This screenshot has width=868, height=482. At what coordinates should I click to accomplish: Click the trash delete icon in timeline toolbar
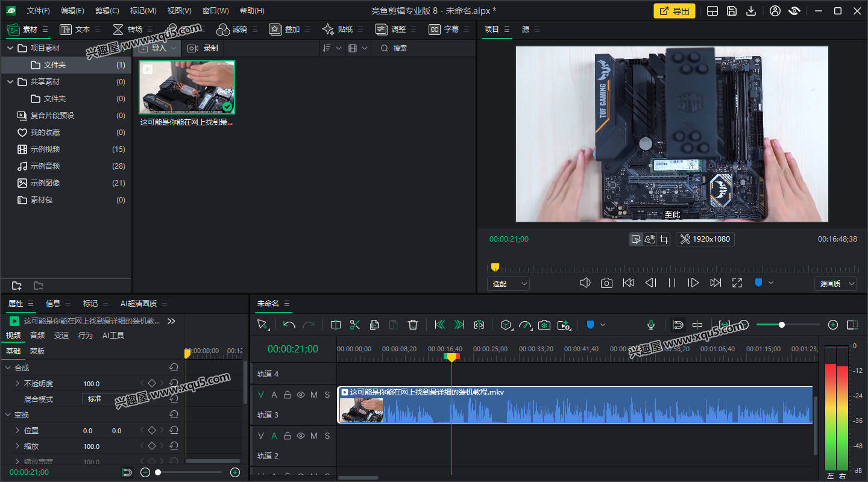413,325
